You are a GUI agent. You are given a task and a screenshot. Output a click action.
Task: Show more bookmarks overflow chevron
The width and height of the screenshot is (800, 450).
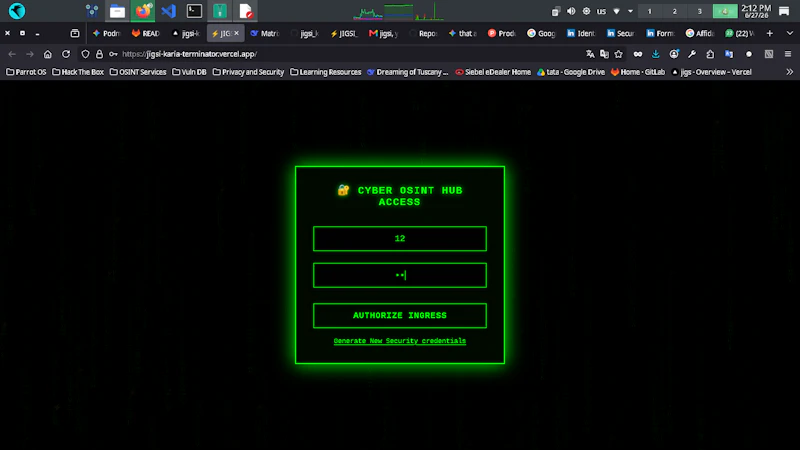click(790, 72)
